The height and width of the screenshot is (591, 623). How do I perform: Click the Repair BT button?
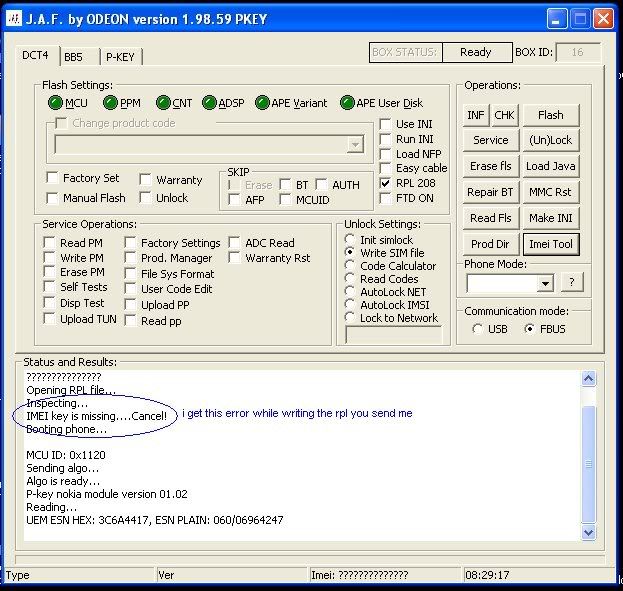pos(491,192)
